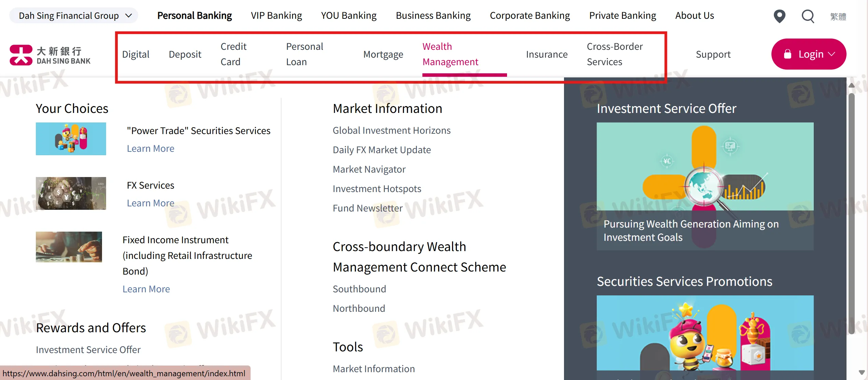Select the Power Trade securities thumbnail image
This screenshot has width=868, height=380.
(x=71, y=138)
